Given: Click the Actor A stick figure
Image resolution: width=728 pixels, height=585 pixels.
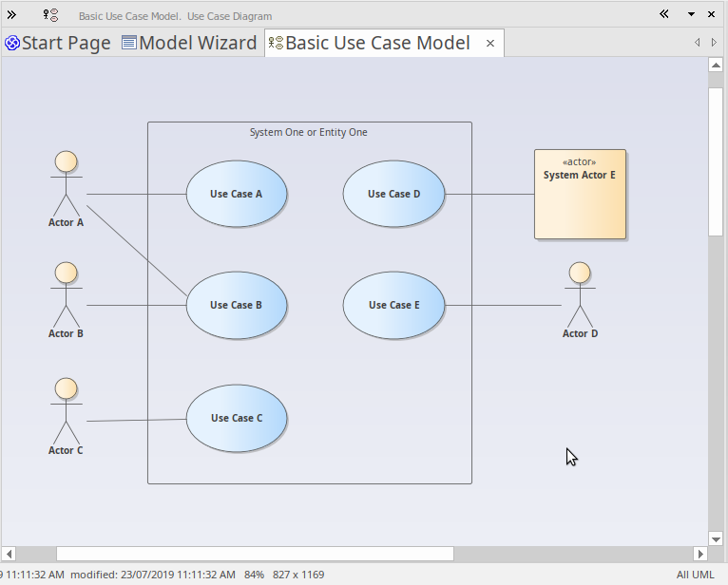Looking at the screenshot, I should 66,183.
